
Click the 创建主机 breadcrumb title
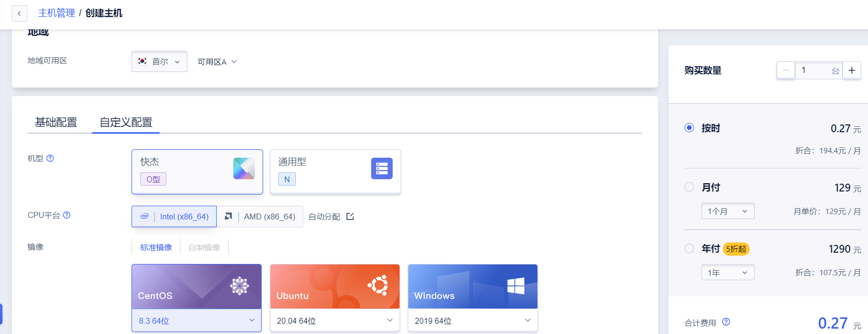pyautogui.click(x=104, y=13)
